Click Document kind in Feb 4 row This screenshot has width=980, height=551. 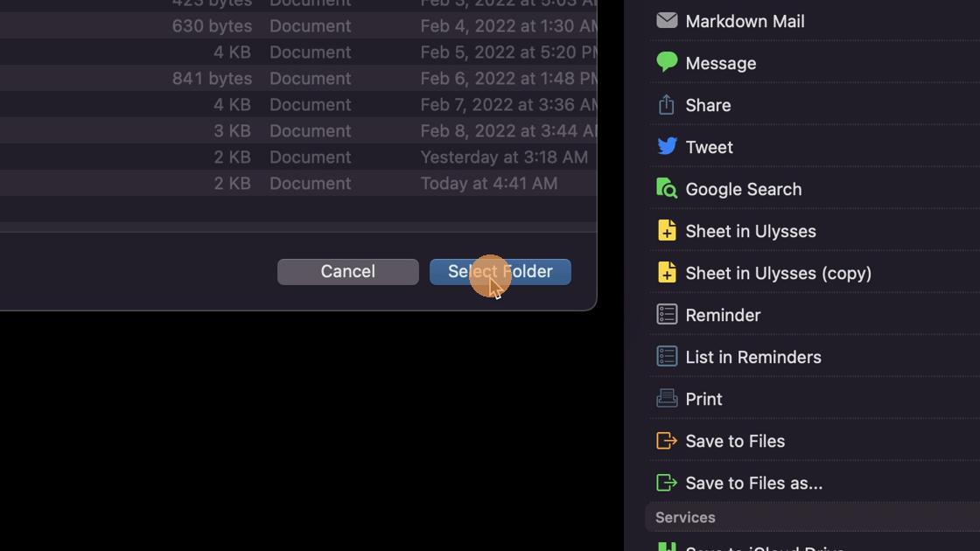[310, 25]
